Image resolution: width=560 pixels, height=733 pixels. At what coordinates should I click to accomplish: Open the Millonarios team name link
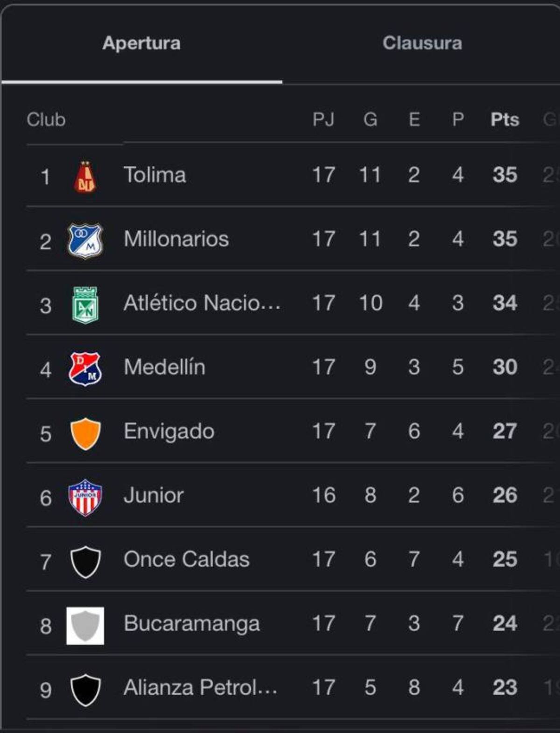(x=176, y=239)
